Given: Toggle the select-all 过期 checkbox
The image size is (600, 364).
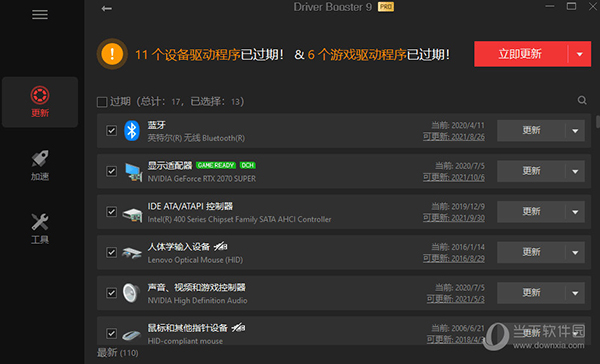Looking at the screenshot, I should (102, 102).
